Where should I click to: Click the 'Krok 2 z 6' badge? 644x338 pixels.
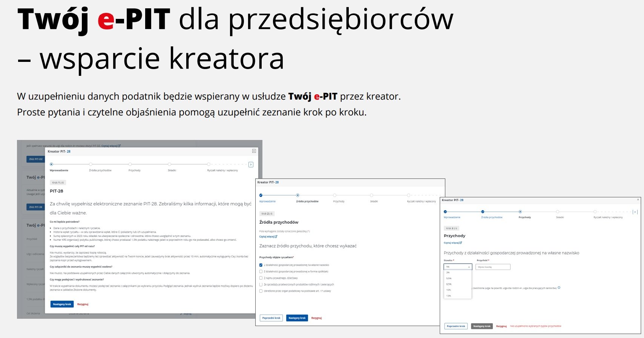click(267, 214)
